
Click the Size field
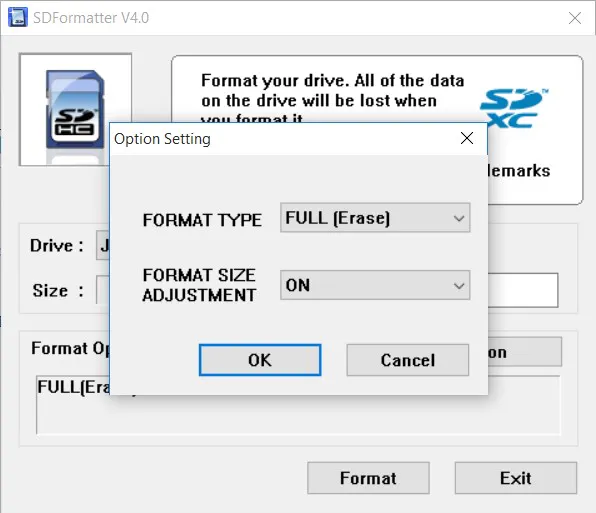103,290
